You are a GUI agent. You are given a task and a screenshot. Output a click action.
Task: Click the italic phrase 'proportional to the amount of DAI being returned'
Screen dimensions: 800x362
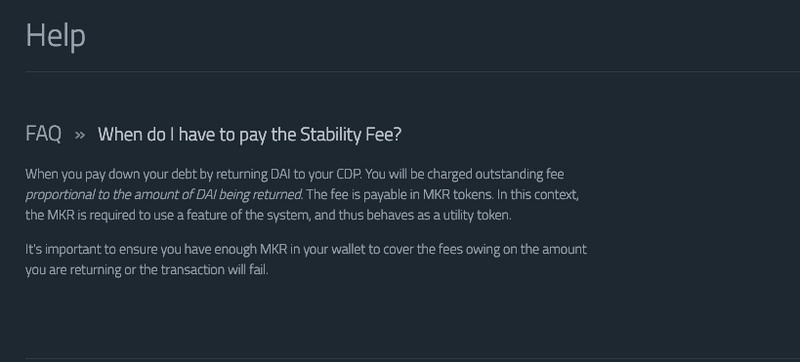click(164, 195)
